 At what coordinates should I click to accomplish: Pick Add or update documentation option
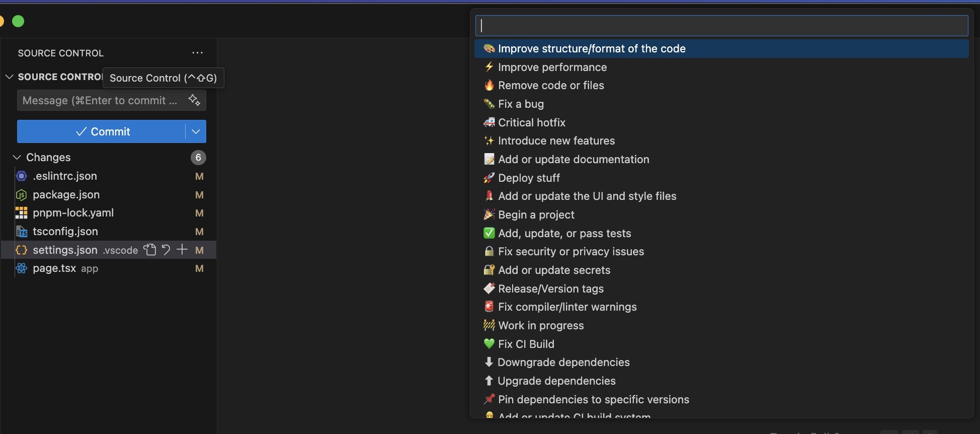pyautogui.click(x=721, y=160)
